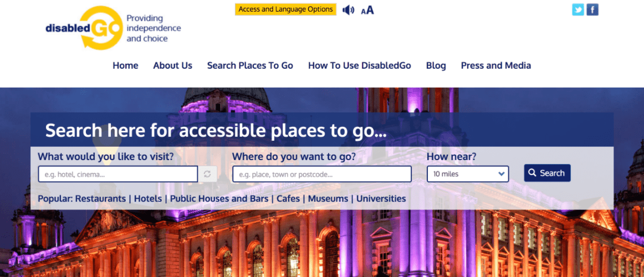Select the popular Museums link
This screenshot has width=644, height=277.
328,199
